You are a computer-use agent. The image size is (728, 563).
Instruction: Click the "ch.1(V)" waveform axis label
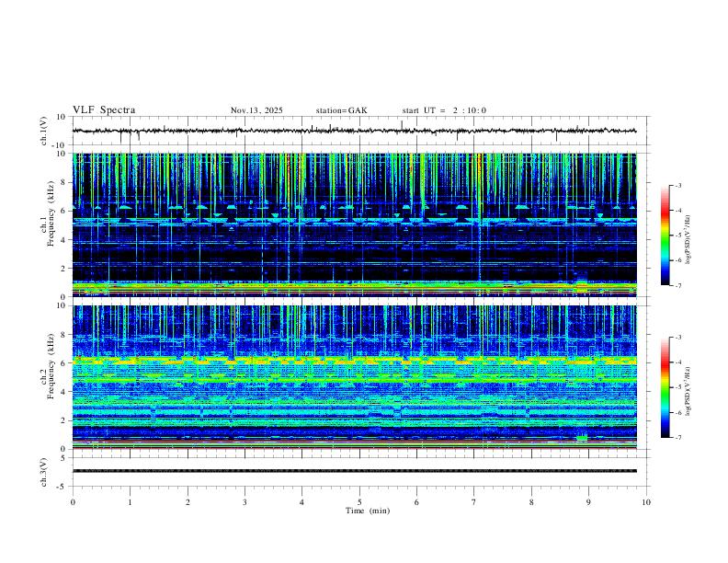point(44,131)
